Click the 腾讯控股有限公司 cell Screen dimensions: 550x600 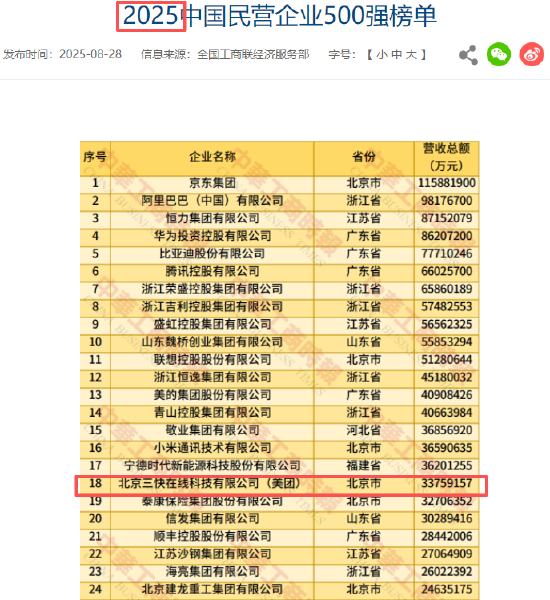[212, 271]
